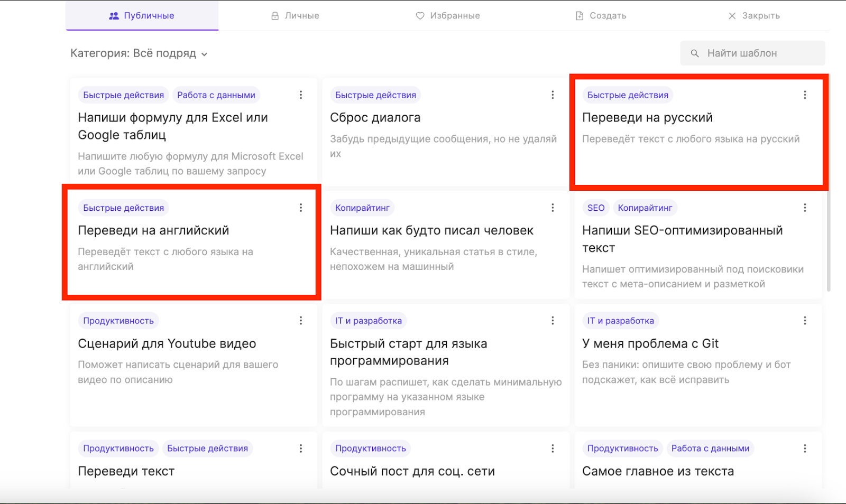The height and width of the screenshot is (504, 846).
Task: Open three-dot menu for "Переведи на английский"
Action: (x=301, y=208)
